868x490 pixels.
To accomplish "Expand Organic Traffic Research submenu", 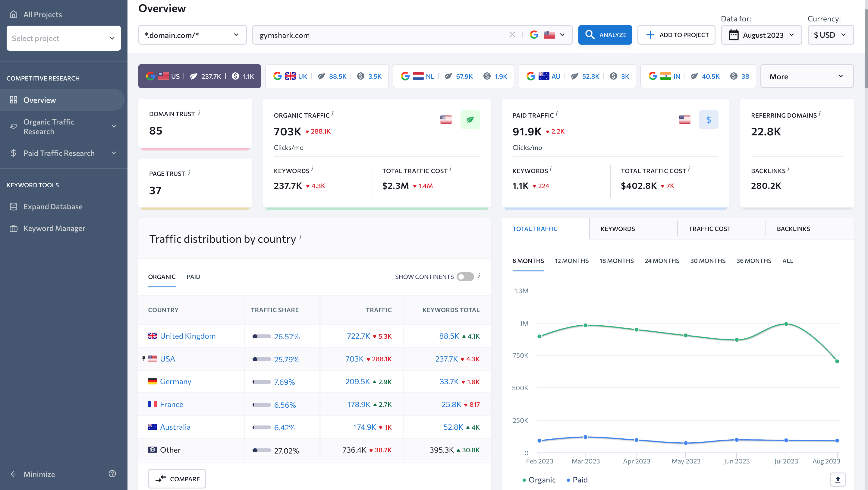I will pos(114,126).
